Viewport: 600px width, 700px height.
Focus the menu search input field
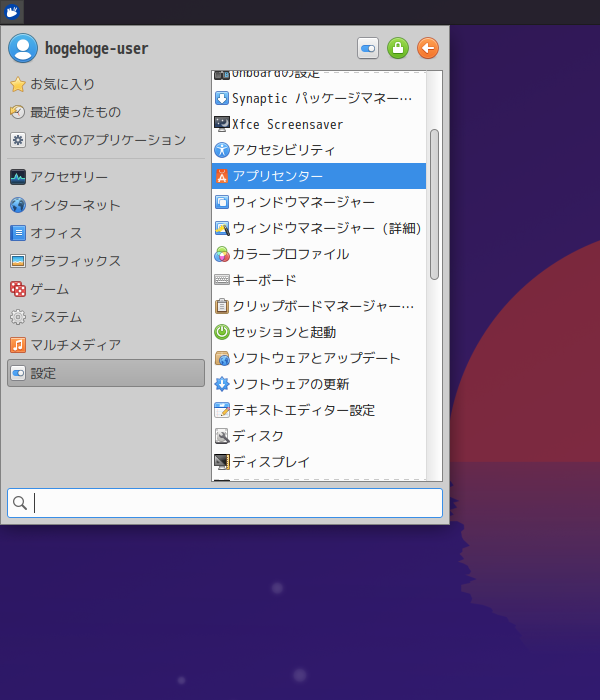tap(225, 503)
